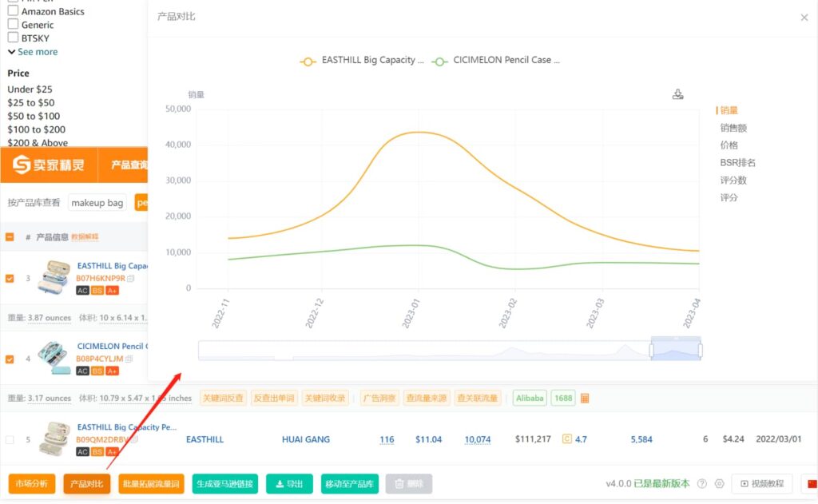Grab the right handle of chart range slider
The width and height of the screenshot is (818, 504).
pyautogui.click(x=700, y=350)
